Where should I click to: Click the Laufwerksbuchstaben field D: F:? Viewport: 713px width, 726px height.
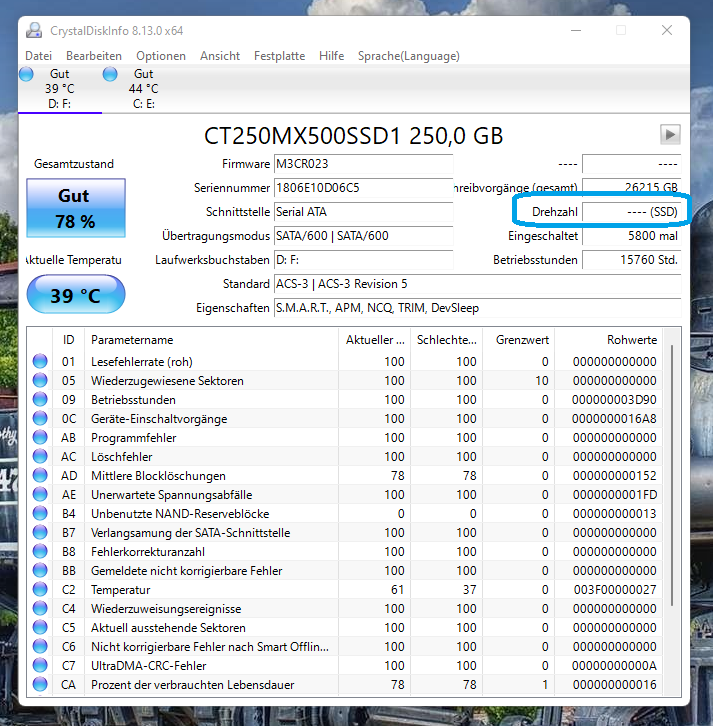point(363,260)
